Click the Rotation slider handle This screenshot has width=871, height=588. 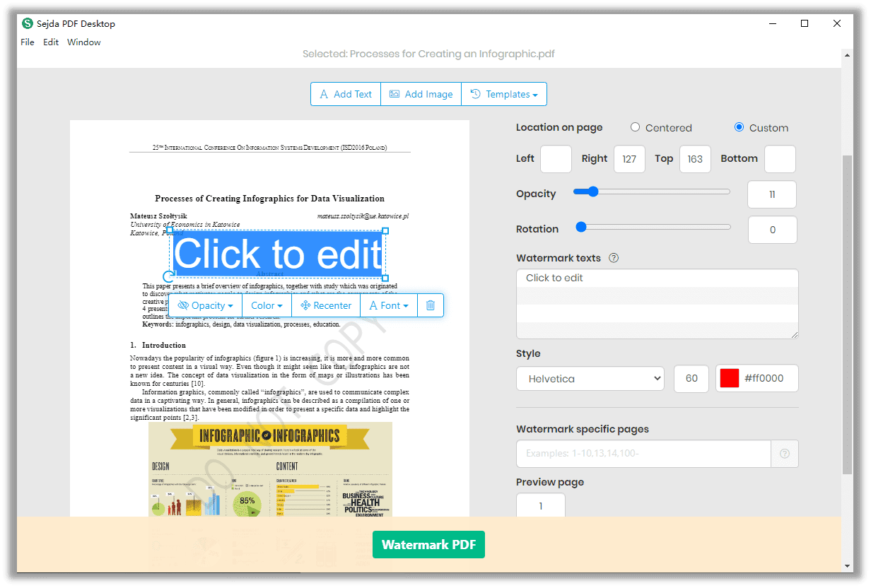coord(581,227)
